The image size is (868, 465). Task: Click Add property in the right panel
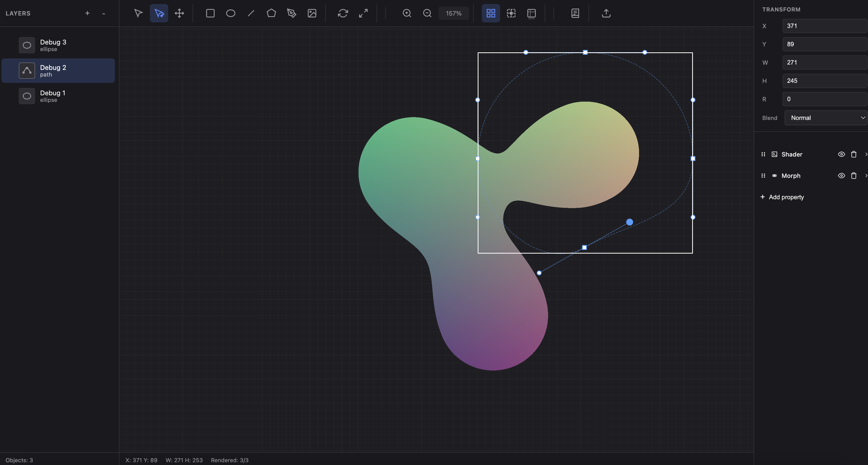(x=786, y=197)
